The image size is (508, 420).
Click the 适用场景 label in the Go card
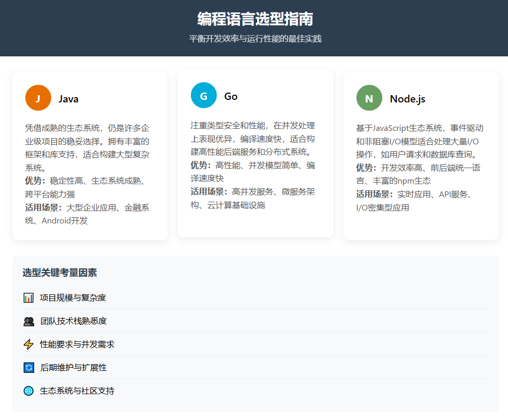(209, 192)
